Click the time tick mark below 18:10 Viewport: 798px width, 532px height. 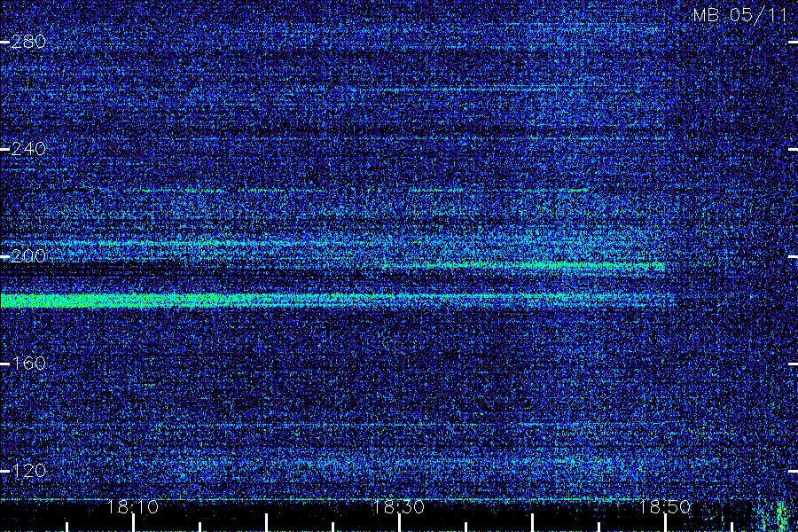pyautogui.click(x=133, y=523)
